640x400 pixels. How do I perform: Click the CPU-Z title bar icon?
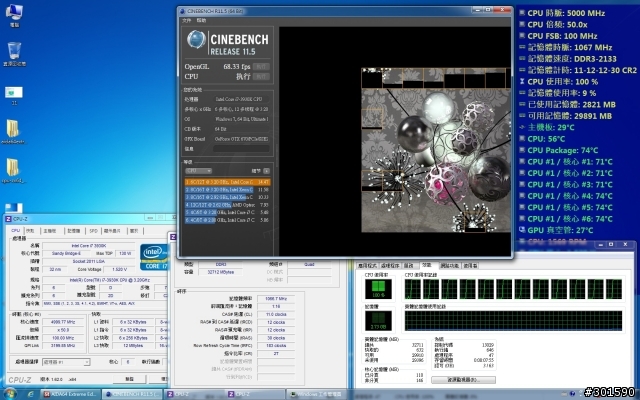coord(9,219)
